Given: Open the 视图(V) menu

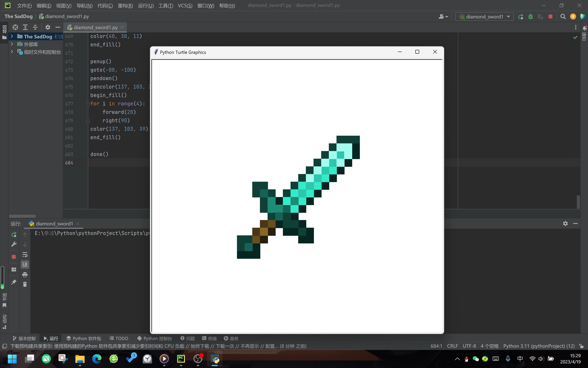Looking at the screenshot, I should (64, 5).
